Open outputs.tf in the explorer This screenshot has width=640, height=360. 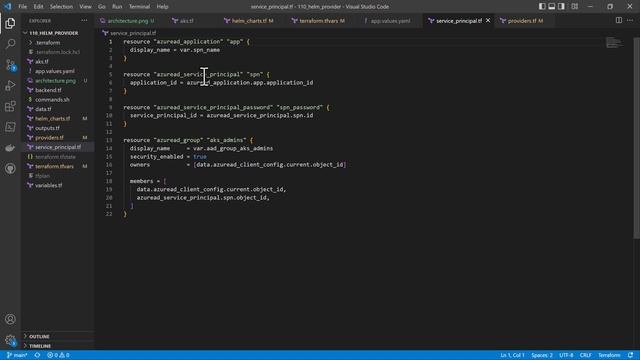tap(47, 128)
